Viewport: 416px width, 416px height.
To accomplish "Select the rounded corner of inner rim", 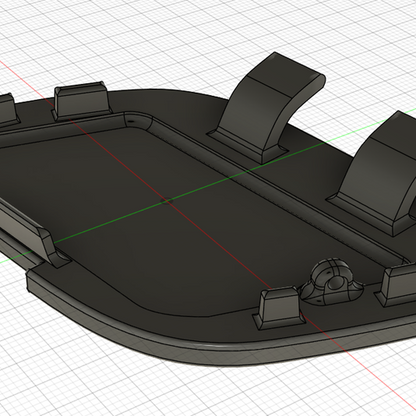I will 138,120.
